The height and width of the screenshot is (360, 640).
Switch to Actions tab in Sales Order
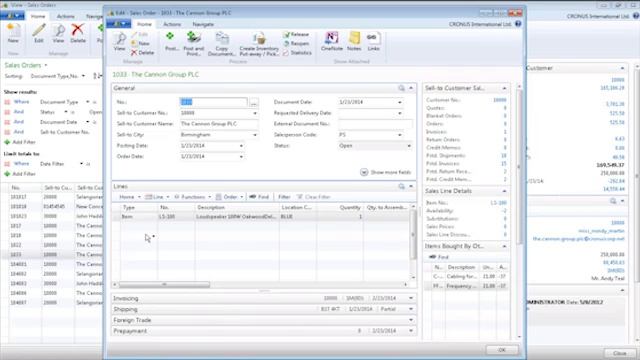tap(172, 24)
